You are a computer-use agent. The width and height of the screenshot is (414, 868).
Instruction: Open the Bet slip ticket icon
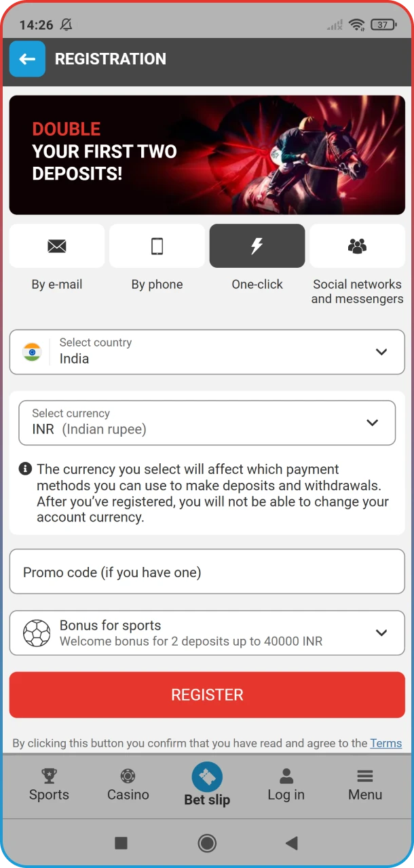pos(207,777)
